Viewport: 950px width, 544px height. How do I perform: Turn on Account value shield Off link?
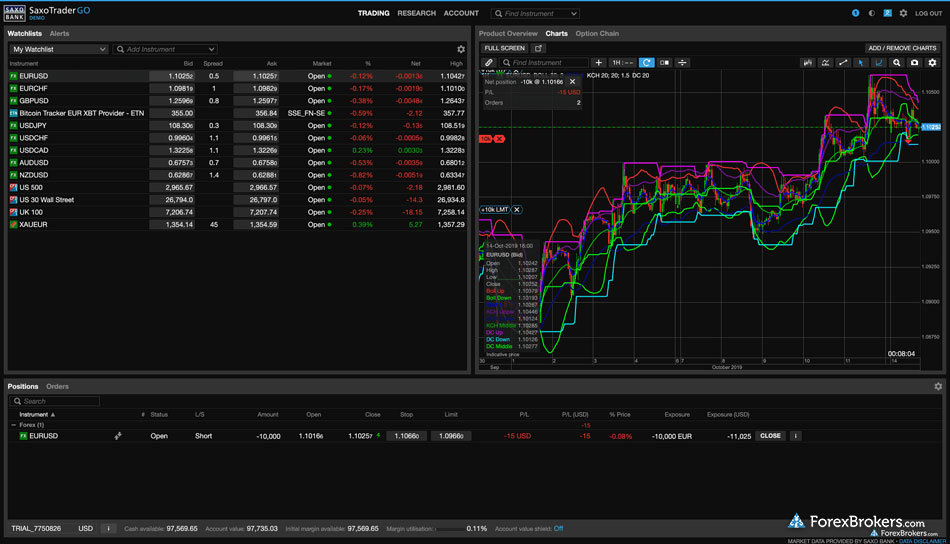tap(558, 528)
